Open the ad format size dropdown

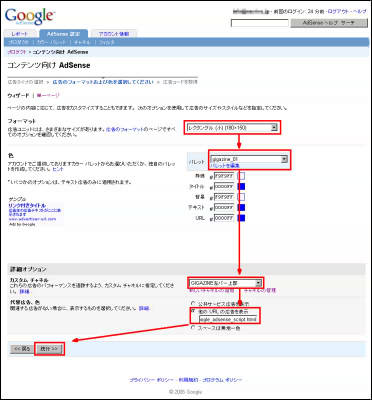232,128
